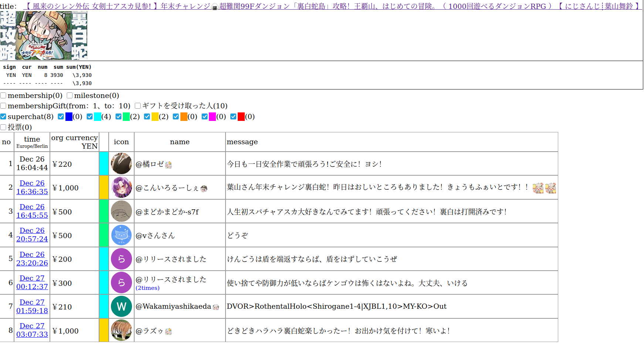Toggle the milestone(0) checkbox

click(x=70, y=95)
